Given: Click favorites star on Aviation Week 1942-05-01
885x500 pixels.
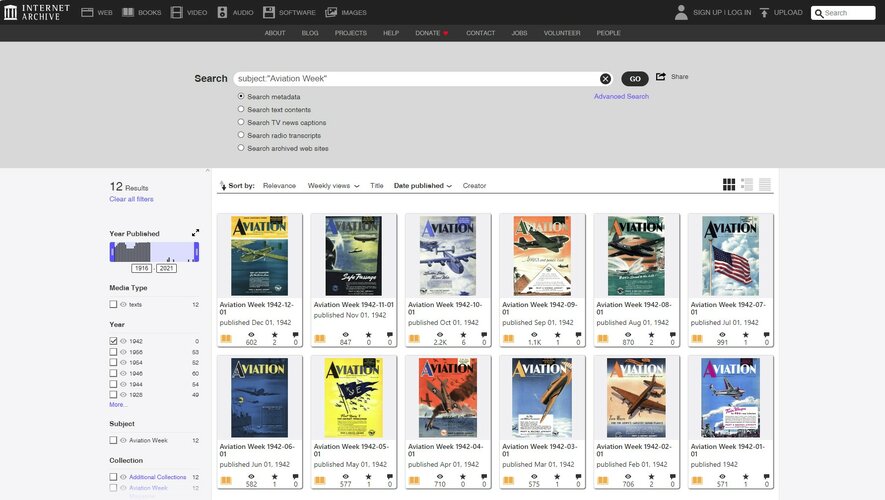Looking at the screenshot, I should [369, 476].
